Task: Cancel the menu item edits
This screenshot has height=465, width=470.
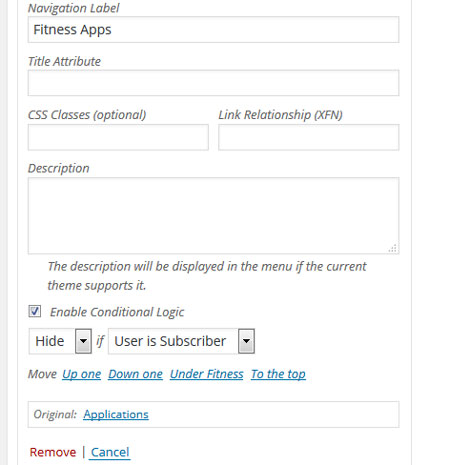Action: (110, 452)
